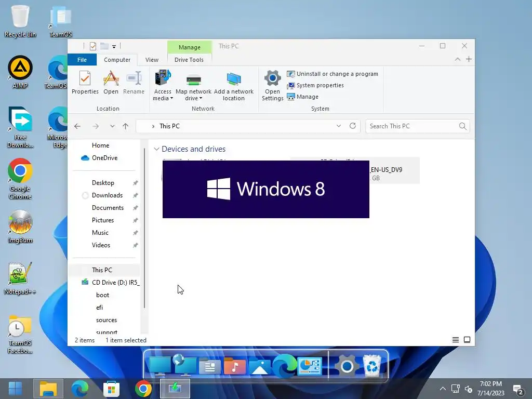Switch to details view in status bar
The height and width of the screenshot is (399, 532).
tap(456, 340)
